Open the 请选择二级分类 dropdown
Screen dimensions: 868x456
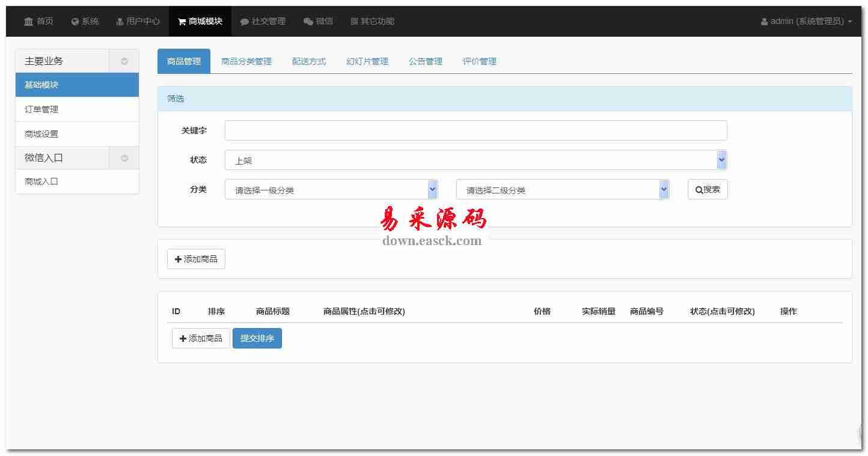(562, 190)
